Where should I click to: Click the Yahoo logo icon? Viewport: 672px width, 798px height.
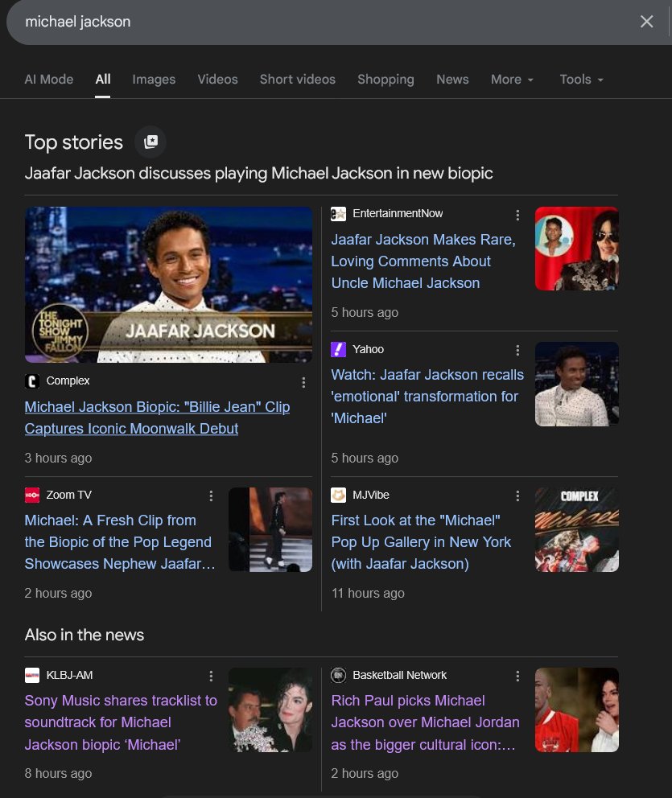(338, 349)
